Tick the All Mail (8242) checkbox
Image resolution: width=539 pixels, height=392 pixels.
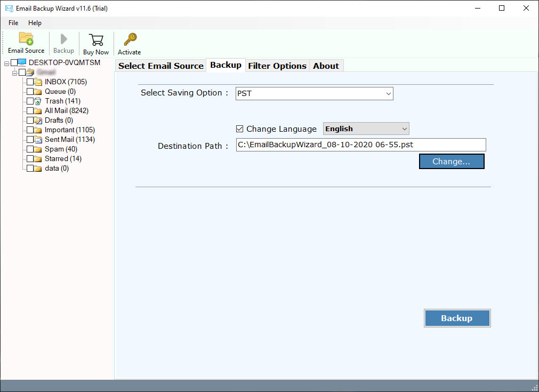30,111
